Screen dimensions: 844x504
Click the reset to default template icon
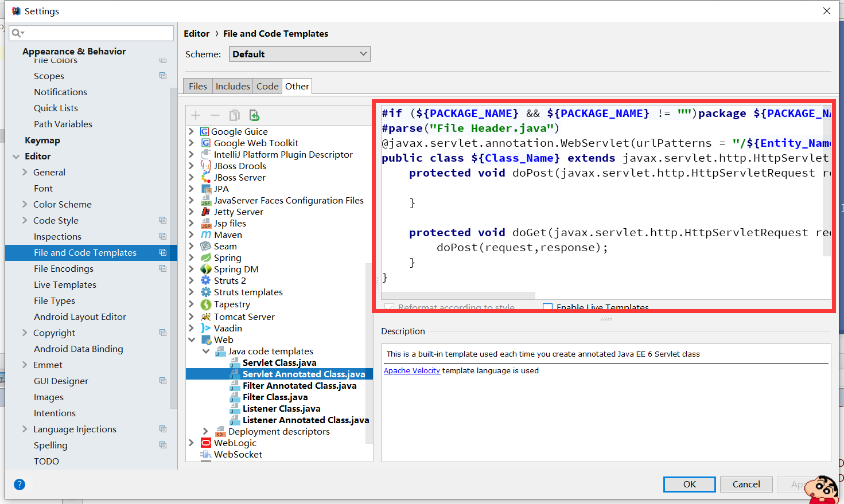point(254,115)
